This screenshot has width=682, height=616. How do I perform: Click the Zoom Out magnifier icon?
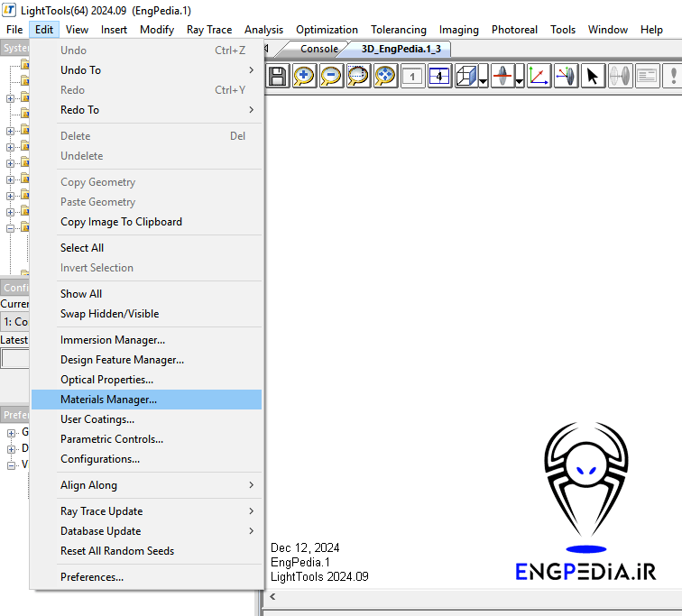pos(331,77)
